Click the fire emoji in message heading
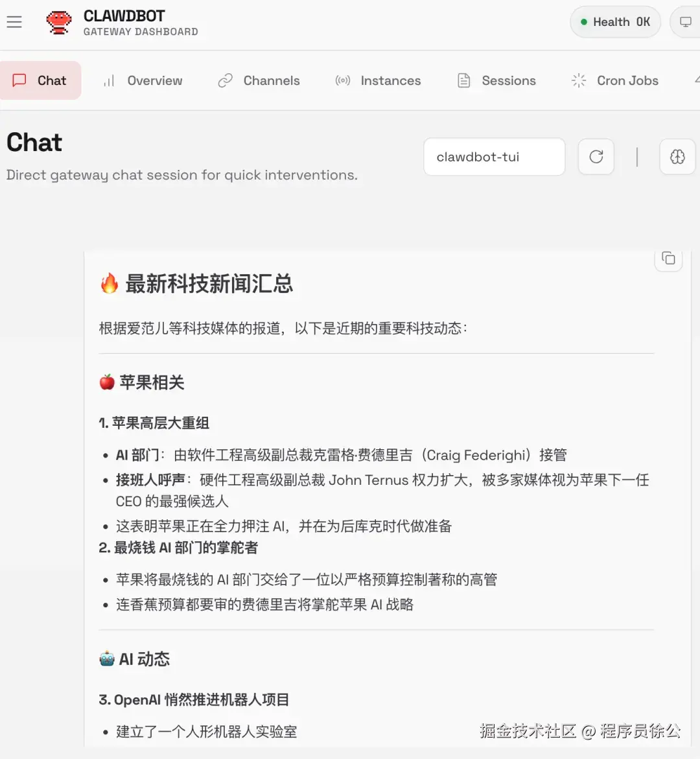 [x=110, y=283]
